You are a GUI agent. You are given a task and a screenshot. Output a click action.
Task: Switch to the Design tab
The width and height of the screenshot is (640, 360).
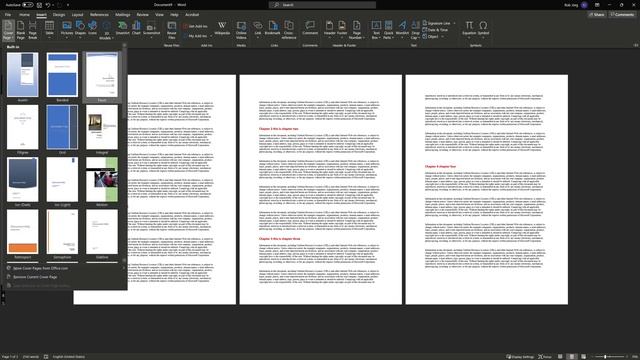coord(59,15)
